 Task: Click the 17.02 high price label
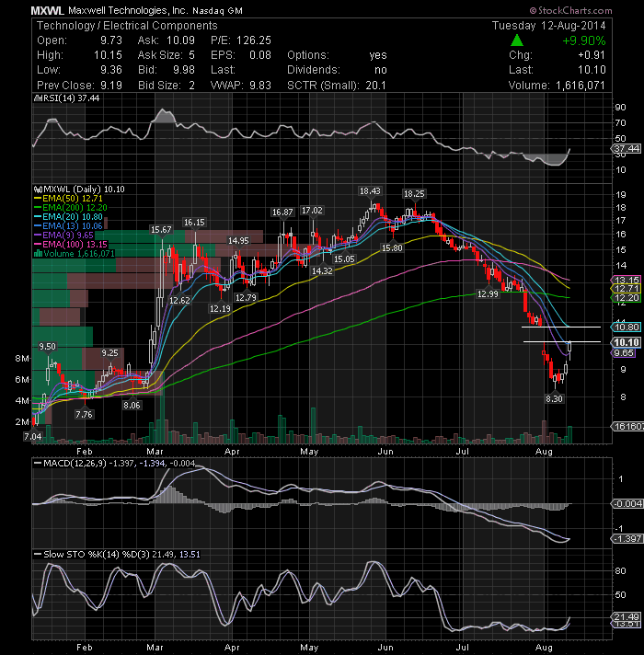(x=312, y=211)
